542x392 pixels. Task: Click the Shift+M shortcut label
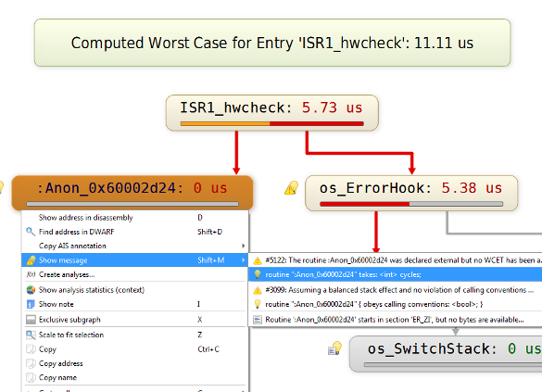click(x=211, y=260)
